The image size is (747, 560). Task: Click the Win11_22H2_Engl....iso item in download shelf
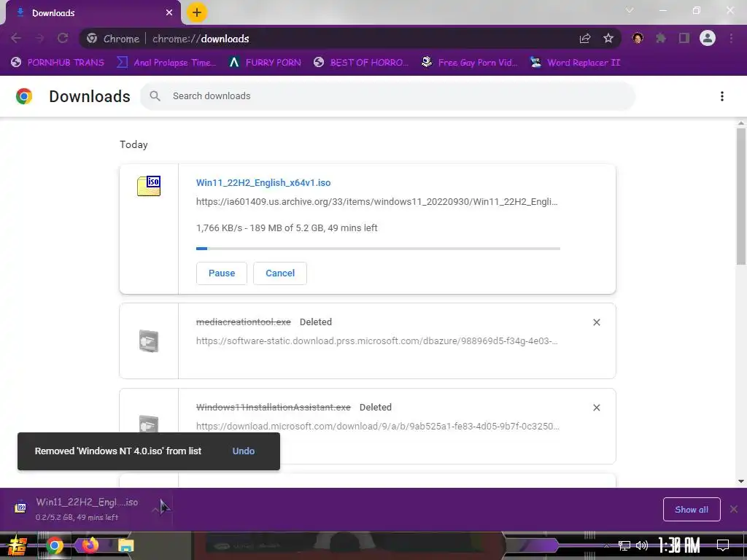[87, 509]
